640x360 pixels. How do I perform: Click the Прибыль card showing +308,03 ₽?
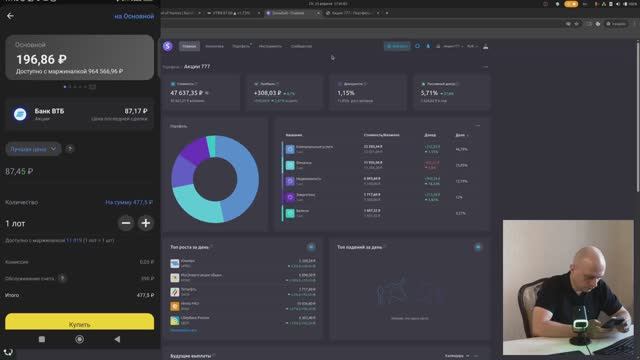pyautogui.click(x=285, y=92)
